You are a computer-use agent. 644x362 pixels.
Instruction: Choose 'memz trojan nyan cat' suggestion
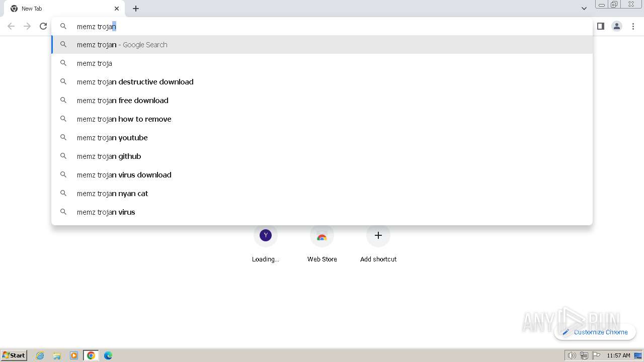pos(322,194)
